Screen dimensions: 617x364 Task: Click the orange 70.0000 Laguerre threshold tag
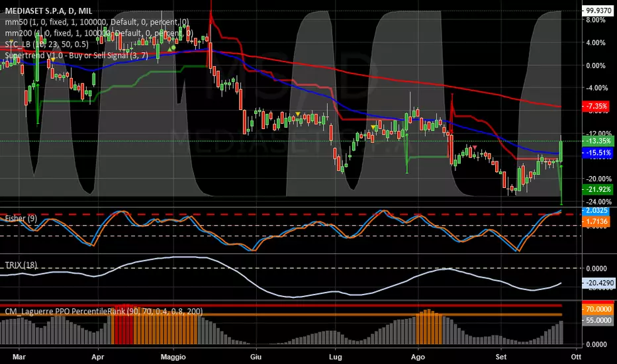[598, 309]
